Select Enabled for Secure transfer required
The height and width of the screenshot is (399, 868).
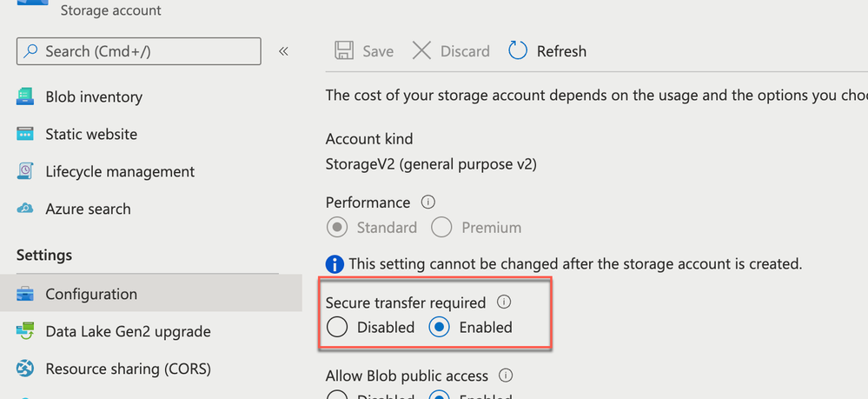pyautogui.click(x=440, y=328)
